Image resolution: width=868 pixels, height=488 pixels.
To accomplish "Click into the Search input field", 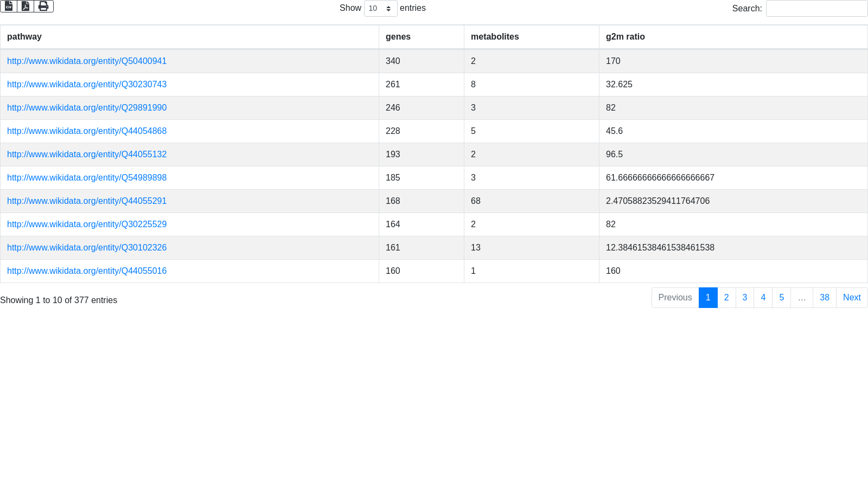I will (816, 9).
